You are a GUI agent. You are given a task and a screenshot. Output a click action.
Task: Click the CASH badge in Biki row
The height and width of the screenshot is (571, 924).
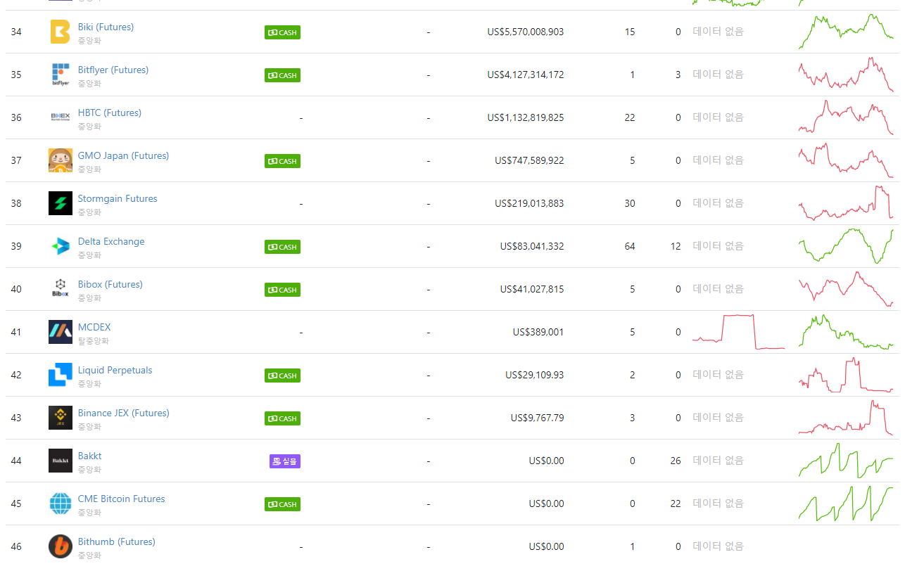[x=282, y=32]
